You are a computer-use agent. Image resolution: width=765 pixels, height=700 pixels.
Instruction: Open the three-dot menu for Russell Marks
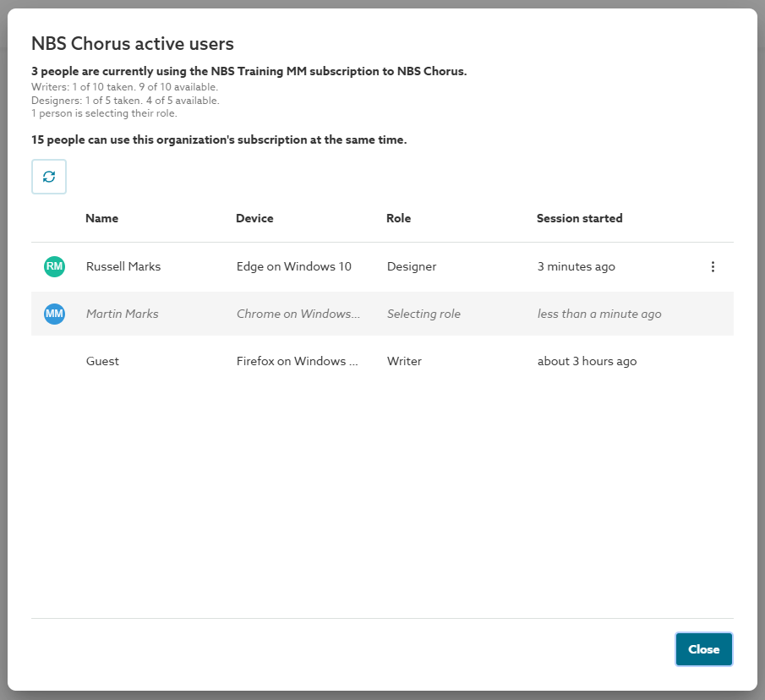click(713, 266)
